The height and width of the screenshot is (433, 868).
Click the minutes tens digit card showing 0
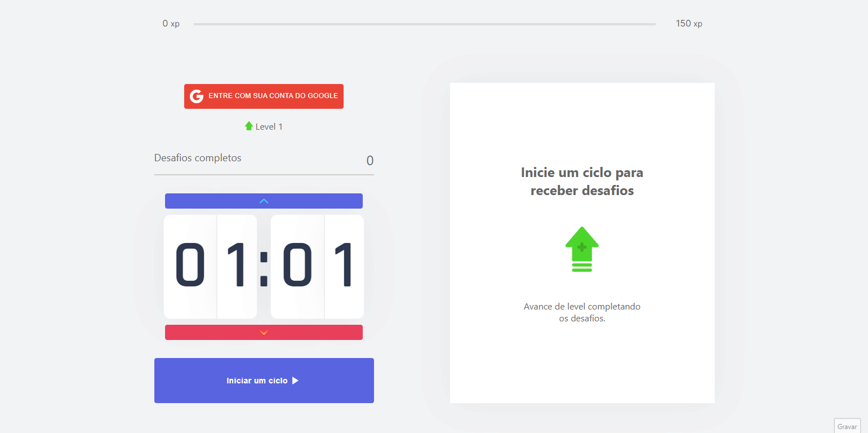click(190, 266)
